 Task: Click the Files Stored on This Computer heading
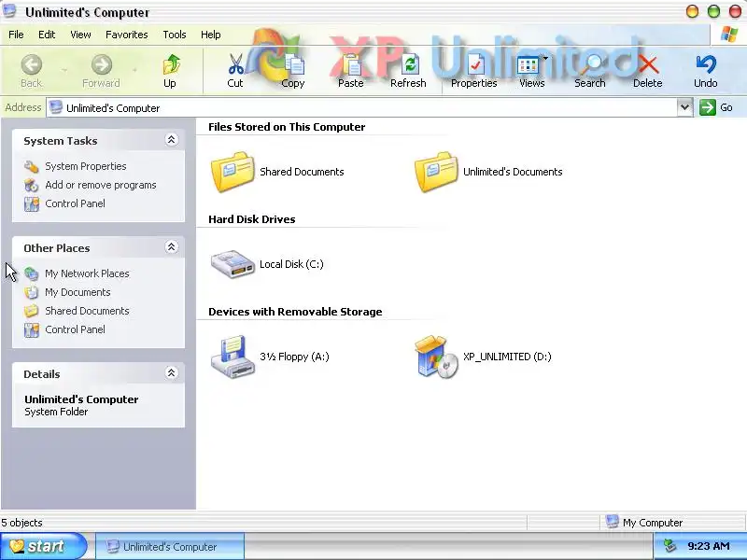tap(287, 127)
